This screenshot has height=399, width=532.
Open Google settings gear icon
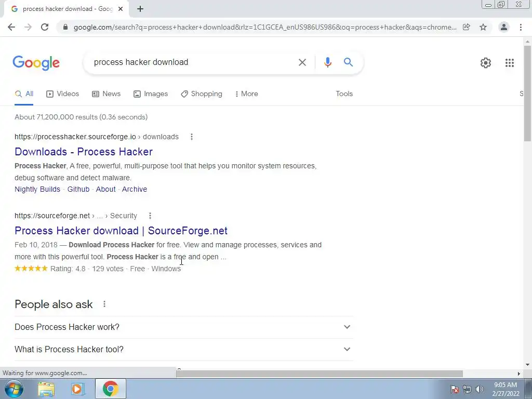click(x=486, y=63)
